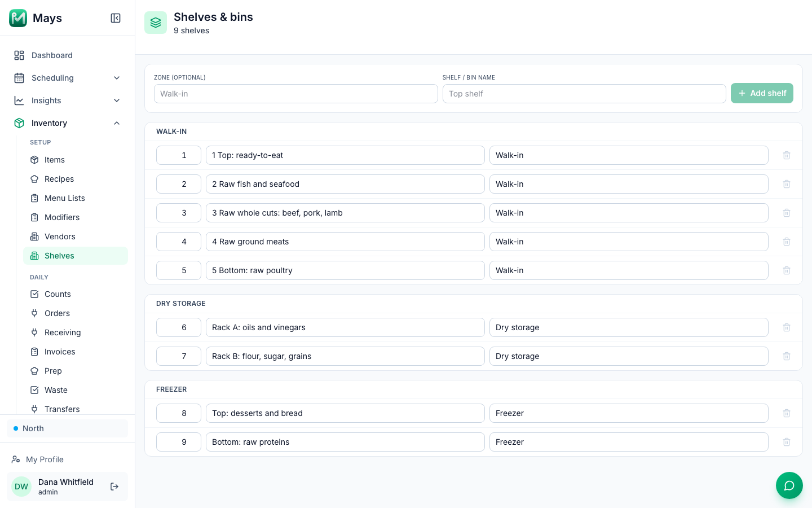Open the Prep page
Image resolution: width=812 pixels, height=508 pixels.
[76, 371]
